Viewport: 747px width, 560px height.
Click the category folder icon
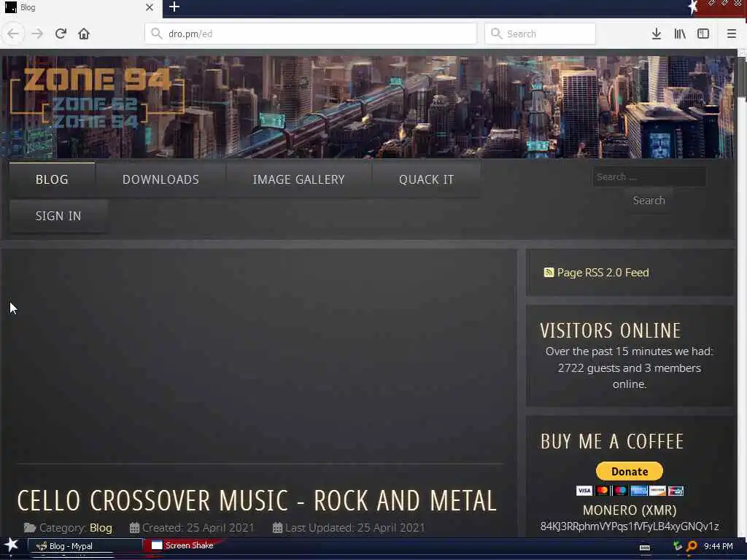coord(29,528)
